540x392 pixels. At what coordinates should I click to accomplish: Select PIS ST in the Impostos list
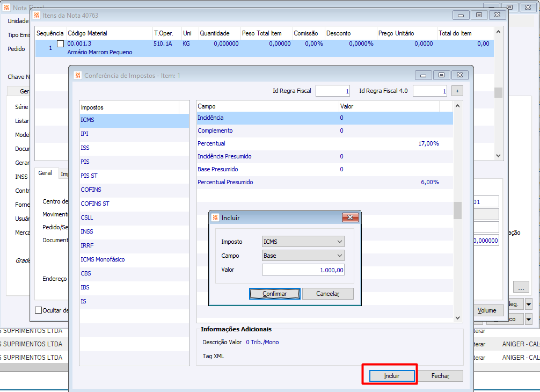click(x=134, y=176)
